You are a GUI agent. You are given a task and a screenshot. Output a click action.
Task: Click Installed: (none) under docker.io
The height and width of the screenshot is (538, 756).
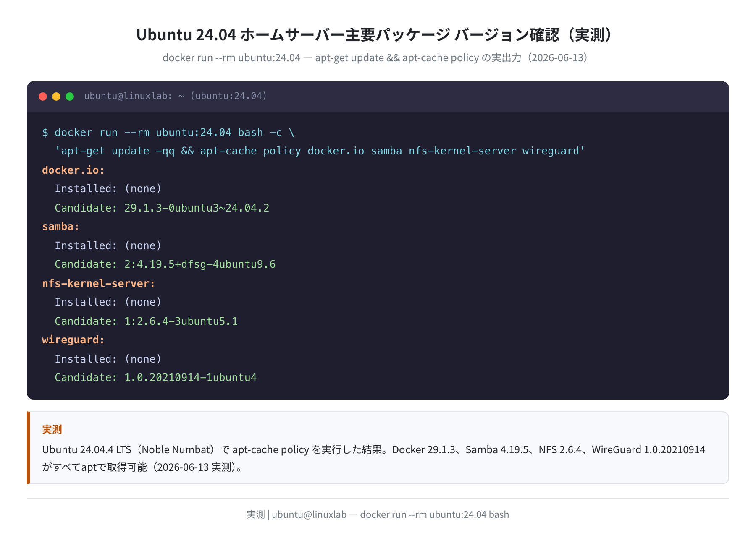[108, 189]
